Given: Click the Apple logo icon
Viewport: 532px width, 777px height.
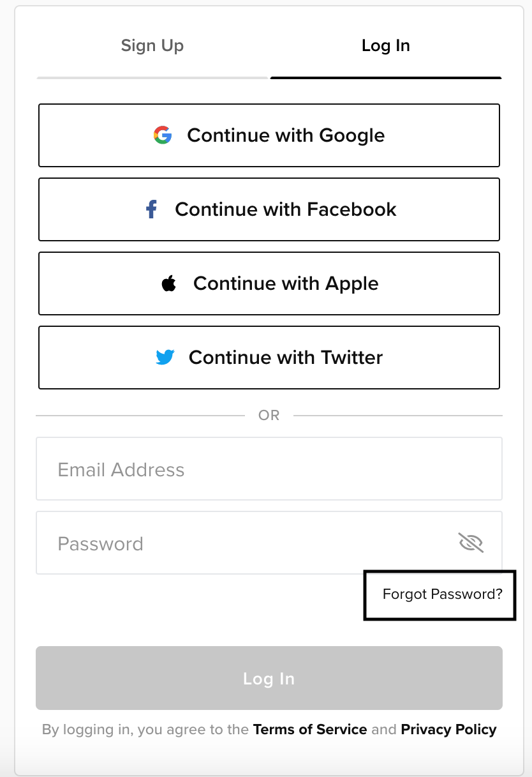Looking at the screenshot, I should point(169,283).
